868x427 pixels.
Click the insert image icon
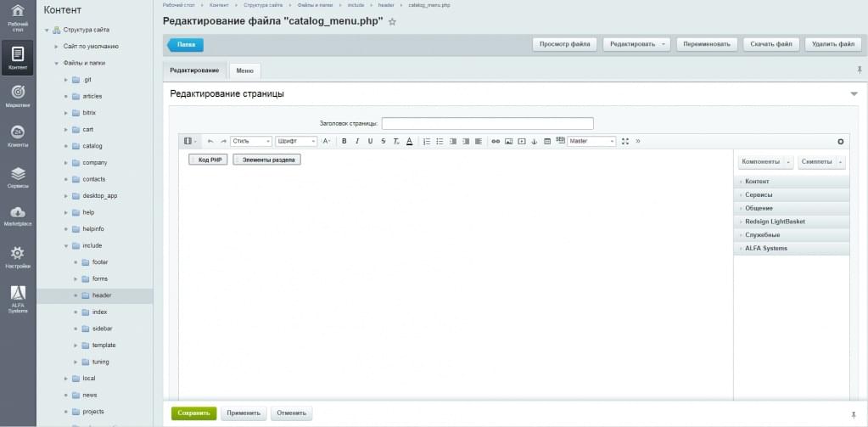click(x=508, y=141)
